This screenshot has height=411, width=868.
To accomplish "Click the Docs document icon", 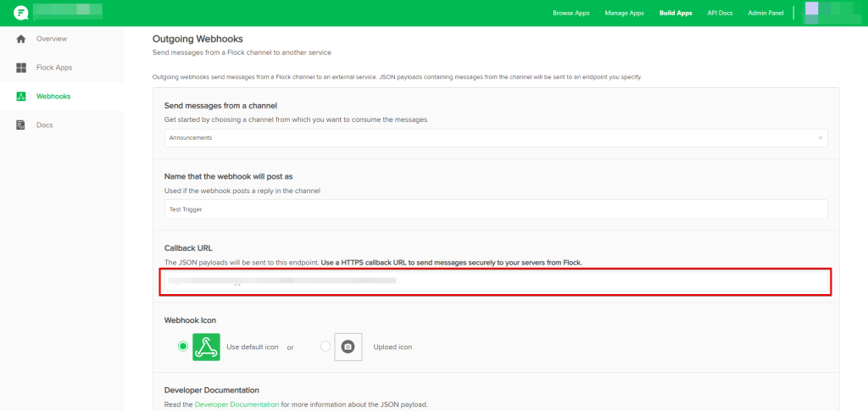I will (x=21, y=125).
